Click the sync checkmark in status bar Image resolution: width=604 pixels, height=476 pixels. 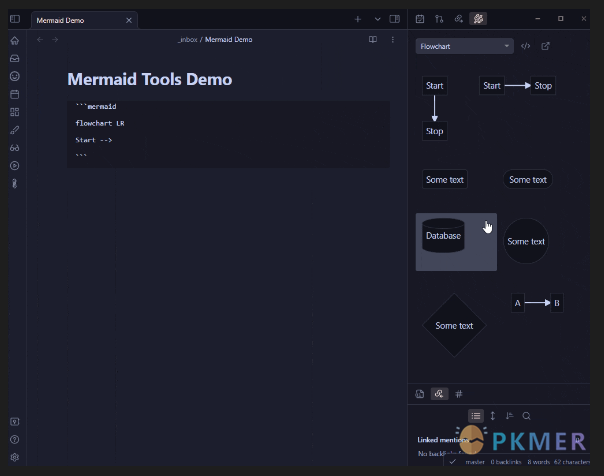coord(453,461)
